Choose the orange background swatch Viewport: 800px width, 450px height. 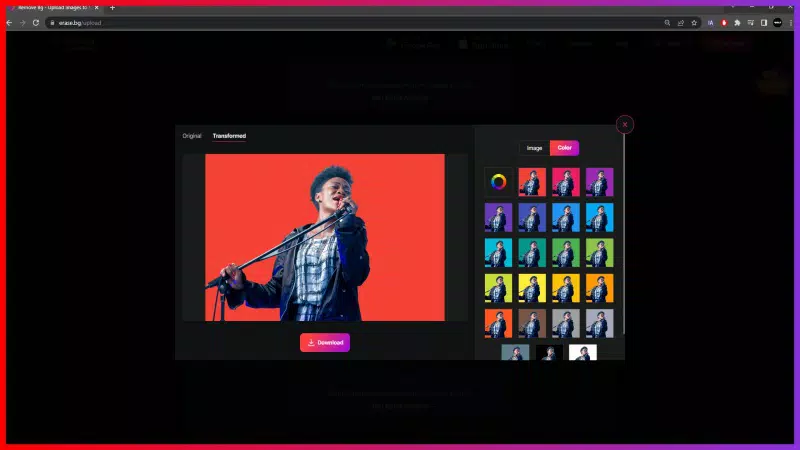pyautogui.click(x=599, y=288)
